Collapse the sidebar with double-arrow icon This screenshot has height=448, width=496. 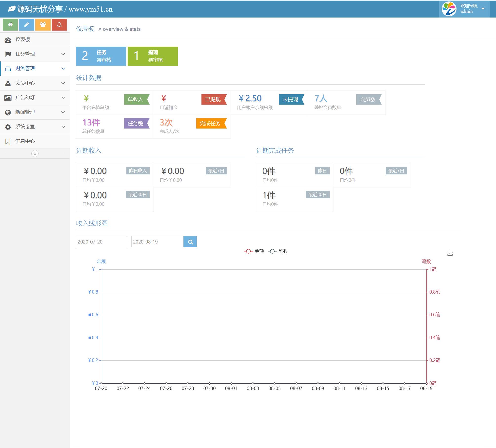pyautogui.click(x=35, y=154)
